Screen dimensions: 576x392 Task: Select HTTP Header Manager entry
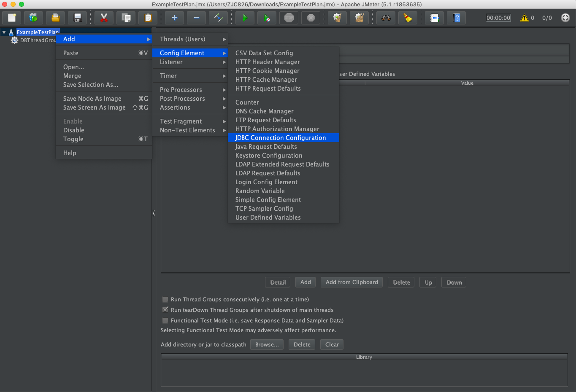pyautogui.click(x=284, y=62)
